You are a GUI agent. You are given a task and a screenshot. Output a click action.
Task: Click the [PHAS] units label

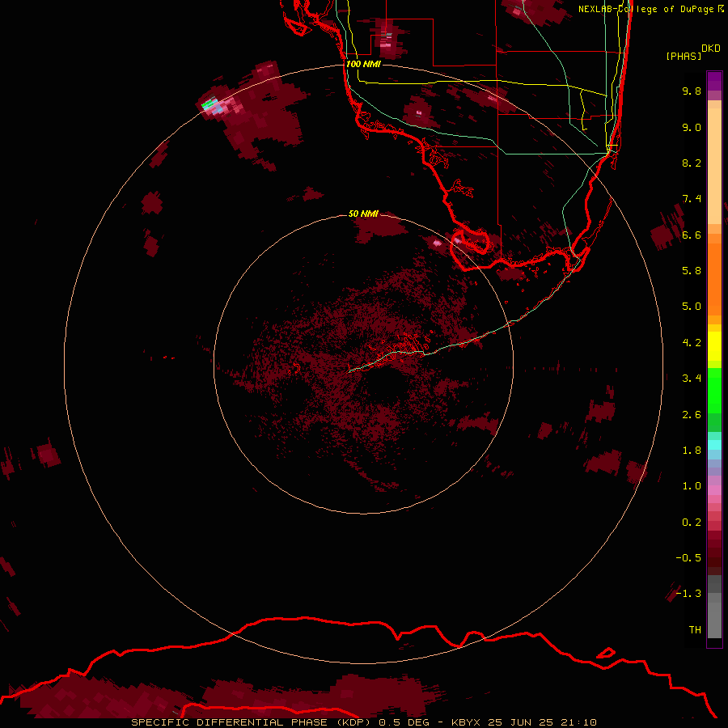pyautogui.click(x=684, y=56)
